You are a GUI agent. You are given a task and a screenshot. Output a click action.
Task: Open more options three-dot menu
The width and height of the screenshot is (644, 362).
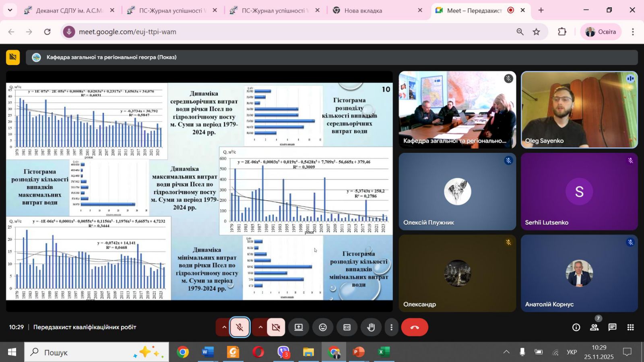coord(391,327)
